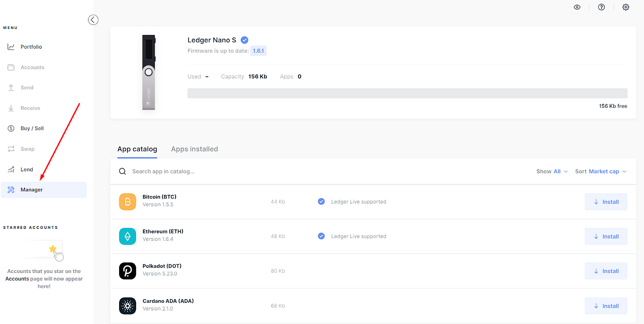This screenshot has height=324, width=644.
Task: Collapse the sidebar with the chevron button
Action: (x=93, y=20)
